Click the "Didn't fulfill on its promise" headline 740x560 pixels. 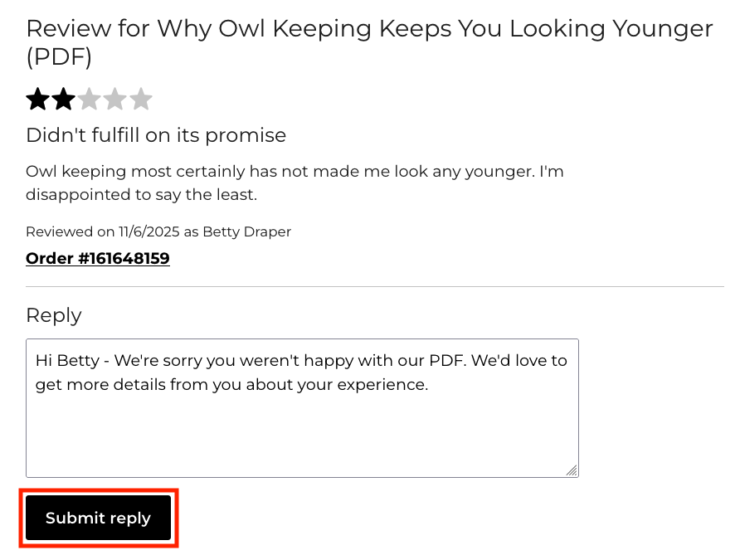pyautogui.click(x=156, y=135)
